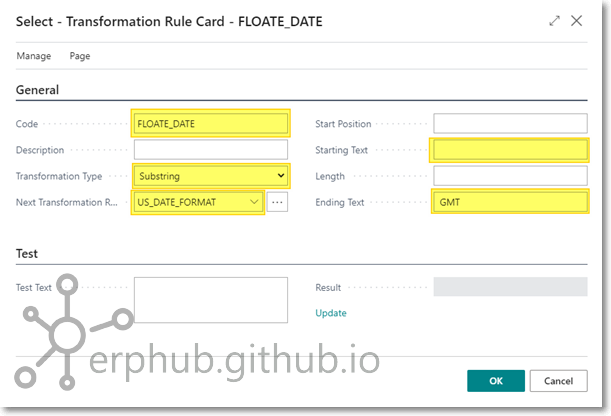The width and height of the screenshot is (611, 416).
Task: Click the ellipsis button beside US_DATE_FORMAT
Action: [278, 202]
